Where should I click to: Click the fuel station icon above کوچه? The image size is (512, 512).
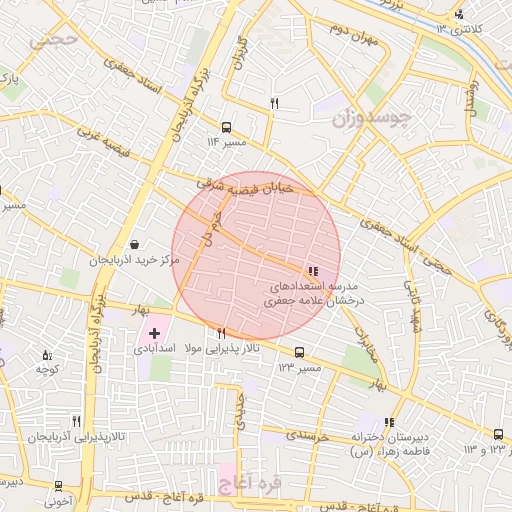47,355
